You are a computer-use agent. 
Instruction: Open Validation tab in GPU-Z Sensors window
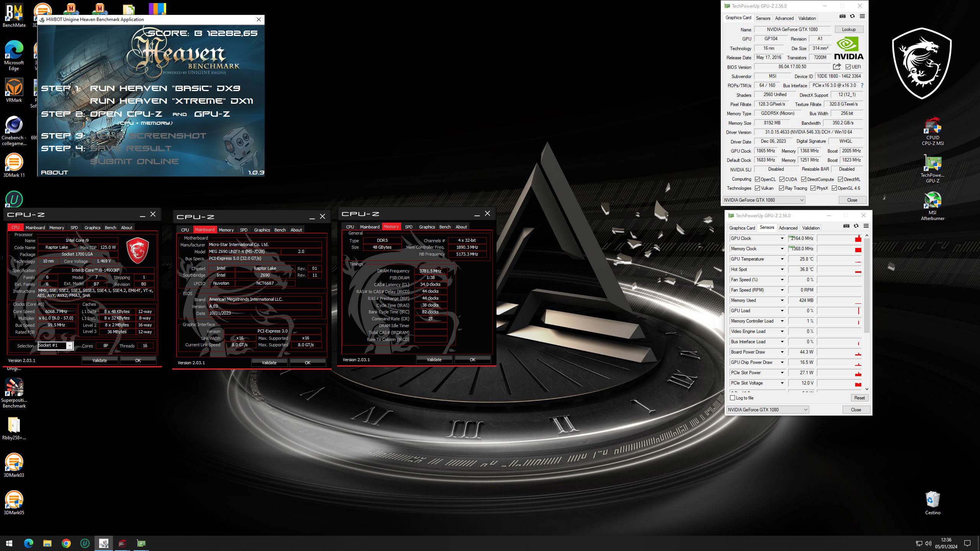(811, 228)
